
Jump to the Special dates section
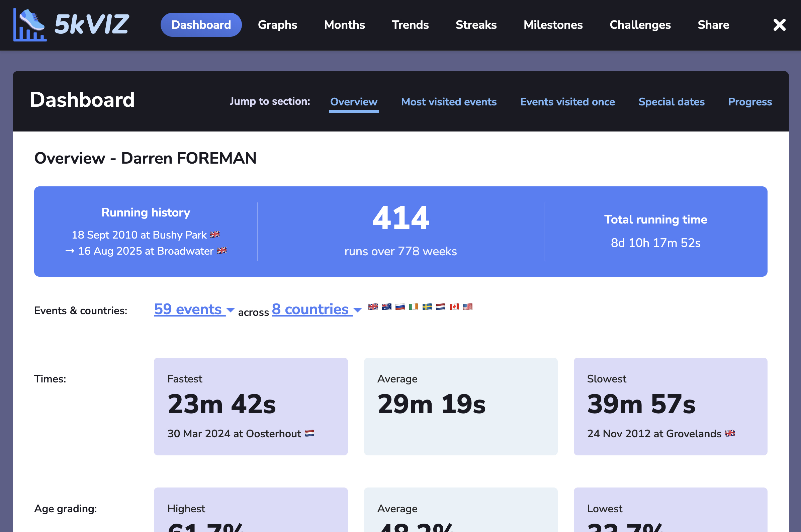671,102
